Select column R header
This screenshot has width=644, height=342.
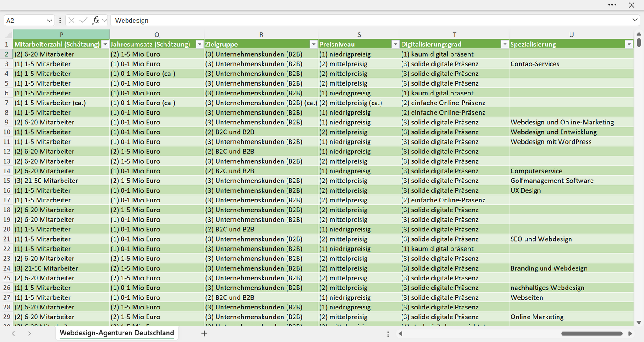261,35
